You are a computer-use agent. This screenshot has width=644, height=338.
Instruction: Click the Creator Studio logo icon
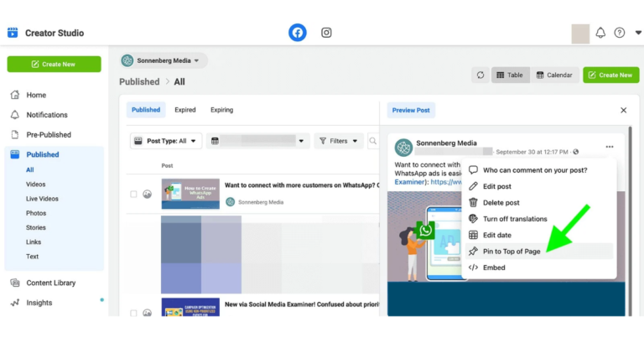coord(13,33)
